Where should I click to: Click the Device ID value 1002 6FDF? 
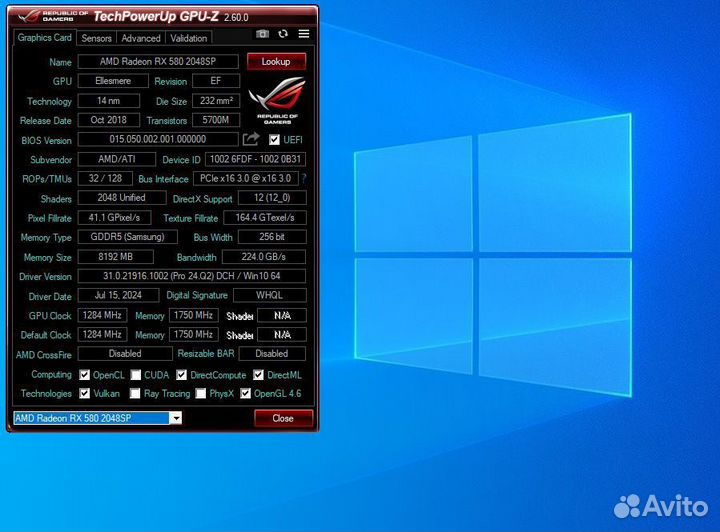point(255,159)
